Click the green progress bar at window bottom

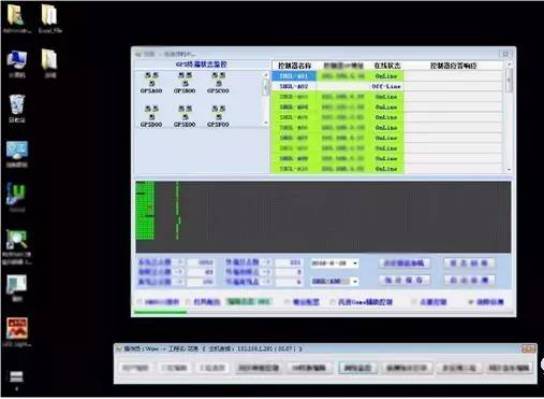160,312
